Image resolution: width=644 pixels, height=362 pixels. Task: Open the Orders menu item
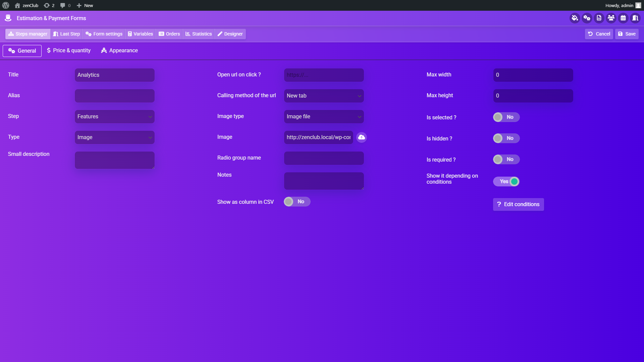(169, 34)
